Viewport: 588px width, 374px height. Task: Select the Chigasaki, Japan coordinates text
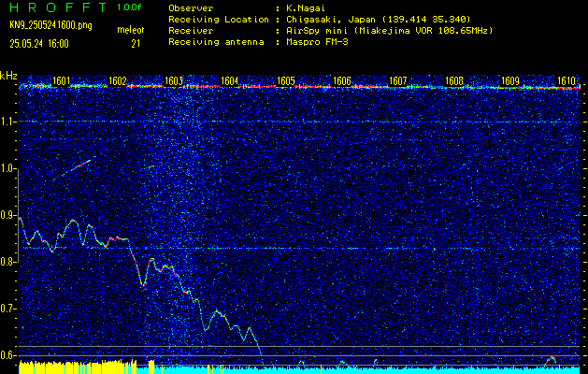pos(378,19)
